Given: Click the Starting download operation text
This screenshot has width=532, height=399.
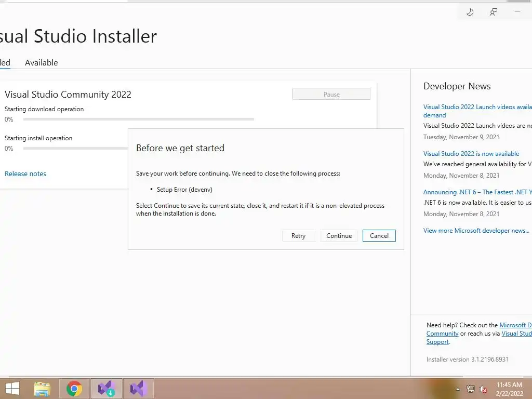Looking at the screenshot, I should tap(44, 109).
